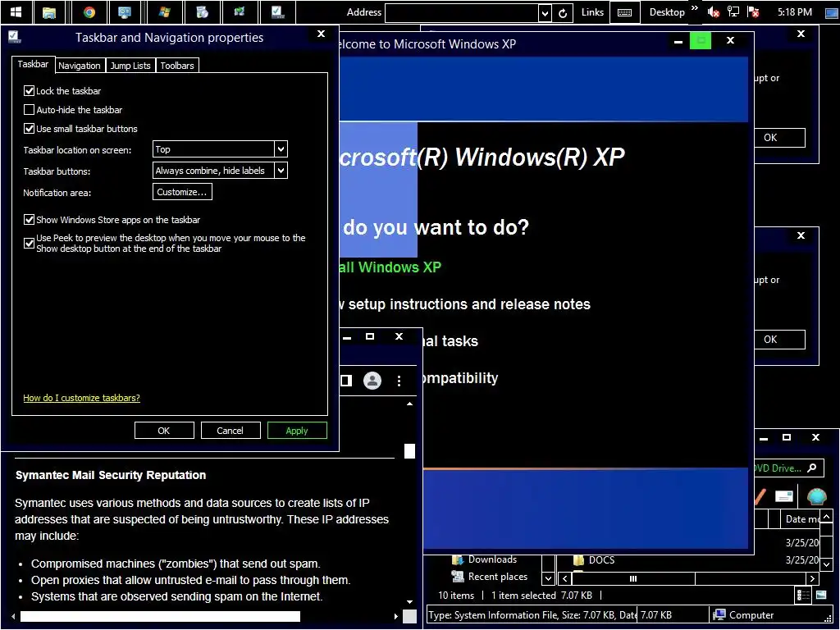This screenshot has height=630, width=840.
Task: Select Recent places in Explorer
Action: click(x=490, y=577)
